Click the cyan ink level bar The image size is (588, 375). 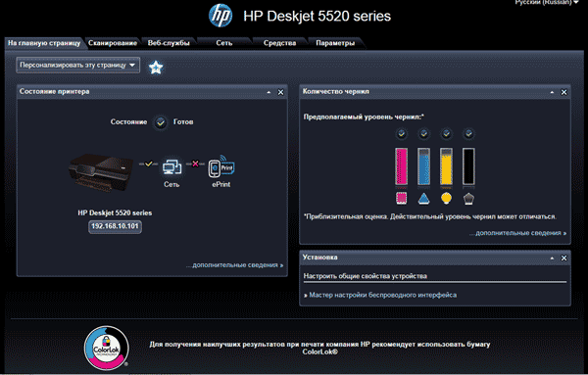(x=423, y=166)
